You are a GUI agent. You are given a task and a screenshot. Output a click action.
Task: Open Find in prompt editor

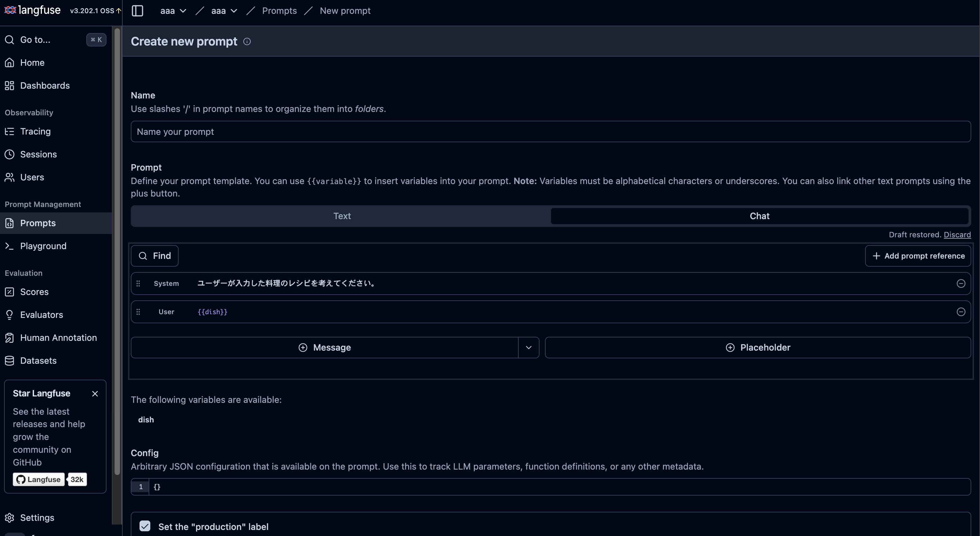click(x=154, y=256)
